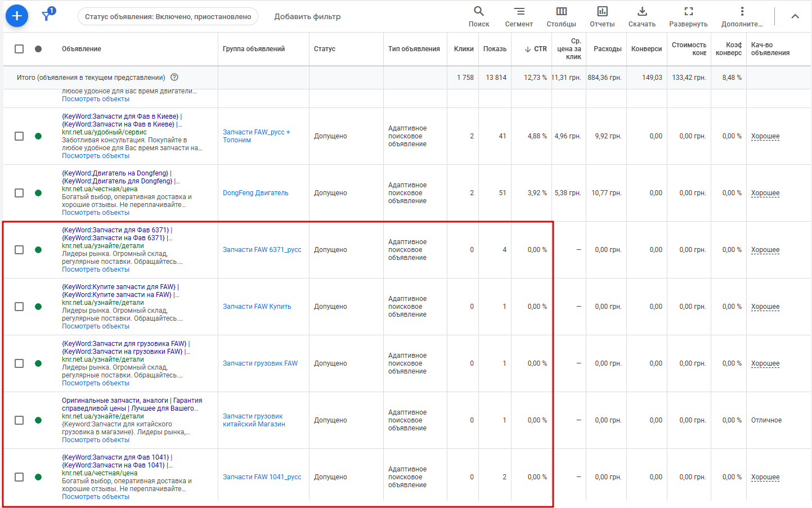Sort by the Группа объявлений column header
This screenshot has height=508, width=812.
pos(254,49)
